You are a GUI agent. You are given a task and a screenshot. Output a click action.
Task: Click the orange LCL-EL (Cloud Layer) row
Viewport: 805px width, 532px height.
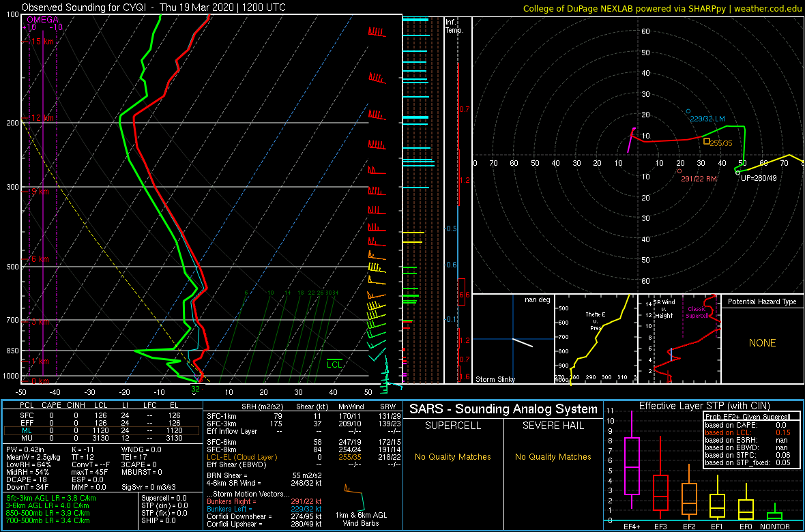click(x=303, y=456)
